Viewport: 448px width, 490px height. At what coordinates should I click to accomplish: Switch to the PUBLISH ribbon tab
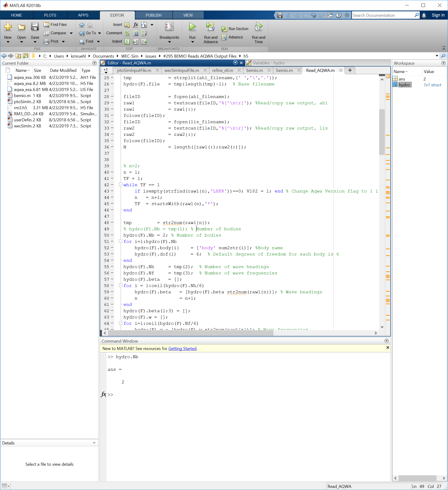(153, 15)
